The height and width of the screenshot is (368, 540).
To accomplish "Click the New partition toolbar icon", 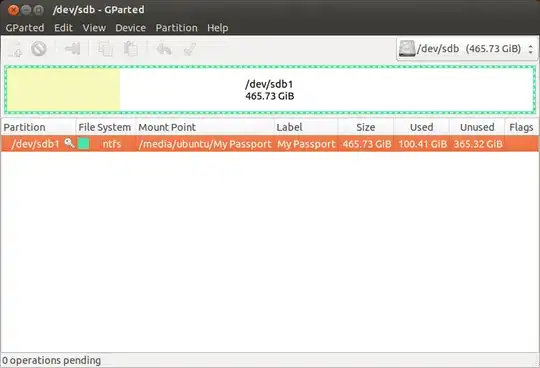I will (15, 49).
